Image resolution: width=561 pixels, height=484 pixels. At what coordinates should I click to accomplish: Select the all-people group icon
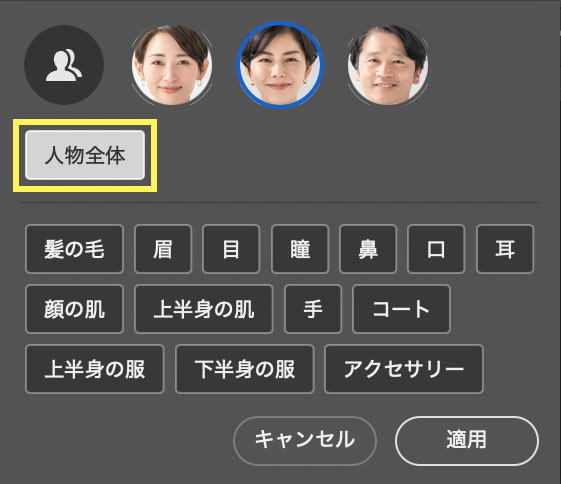coord(64,65)
